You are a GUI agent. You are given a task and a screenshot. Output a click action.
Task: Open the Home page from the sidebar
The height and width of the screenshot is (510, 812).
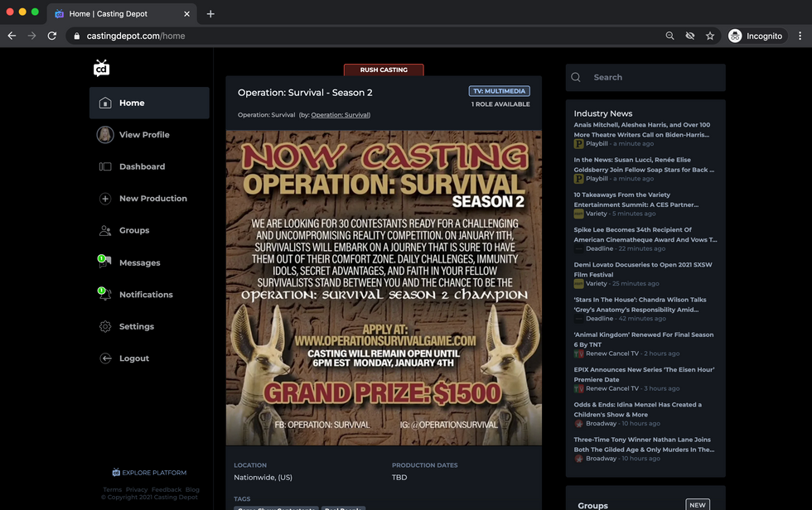pyautogui.click(x=149, y=103)
